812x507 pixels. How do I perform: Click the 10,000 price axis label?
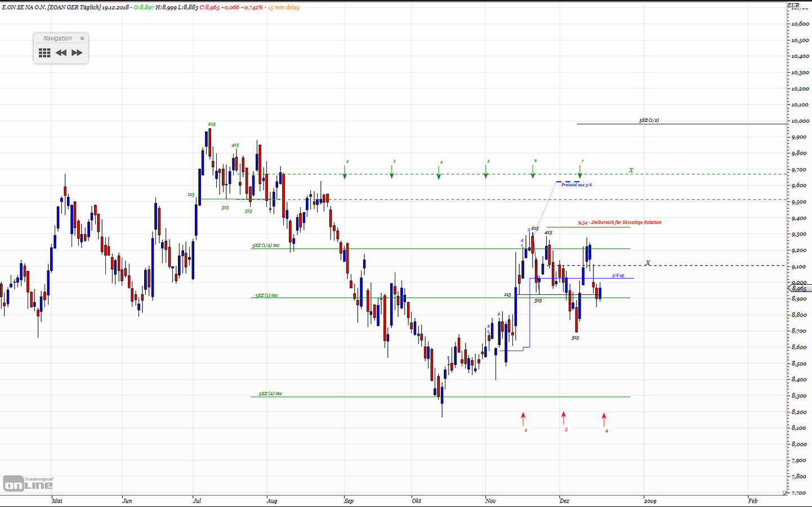pos(800,121)
